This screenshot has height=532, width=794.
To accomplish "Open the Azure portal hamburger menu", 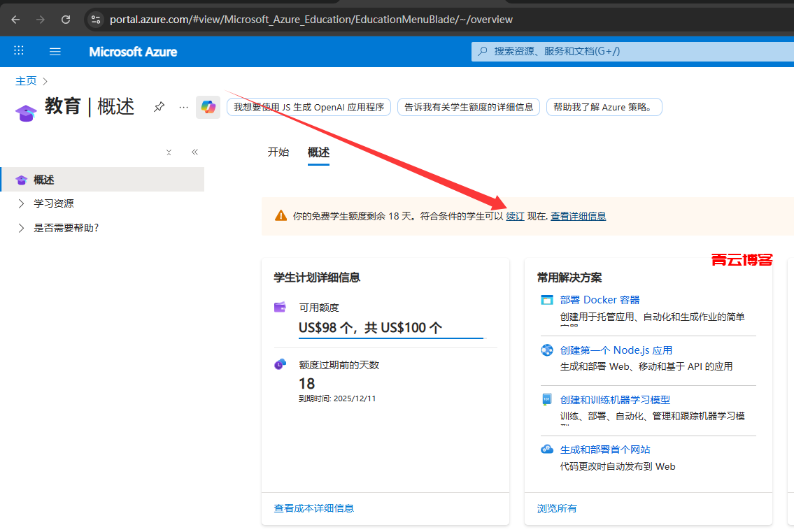I will pos(55,52).
